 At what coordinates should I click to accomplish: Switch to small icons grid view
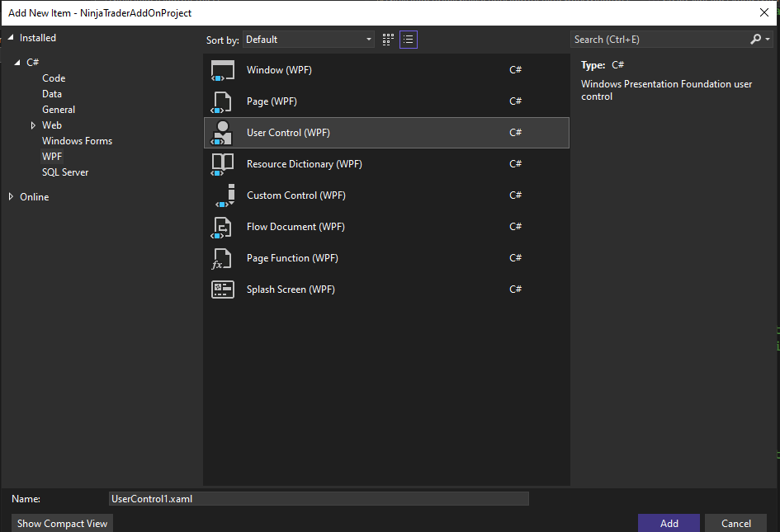click(x=389, y=40)
